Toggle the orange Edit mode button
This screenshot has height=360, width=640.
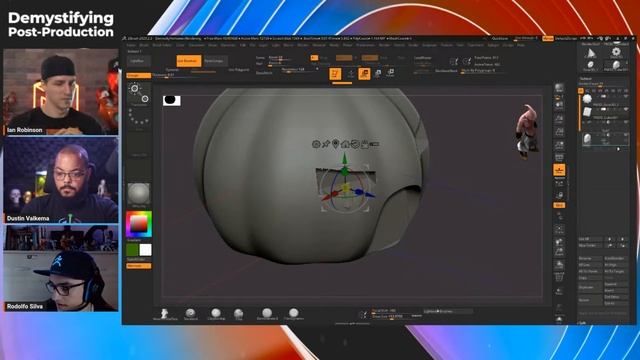335,73
